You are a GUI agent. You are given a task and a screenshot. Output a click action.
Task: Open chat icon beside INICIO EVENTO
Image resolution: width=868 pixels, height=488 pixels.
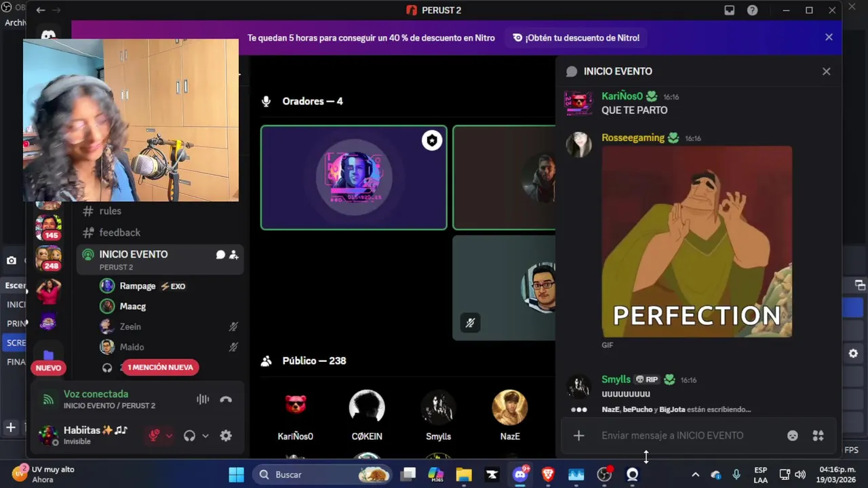pyautogui.click(x=220, y=255)
